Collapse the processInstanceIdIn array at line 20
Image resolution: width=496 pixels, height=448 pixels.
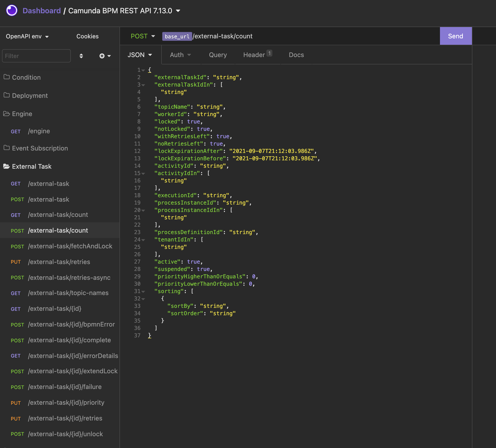[x=143, y=211]
